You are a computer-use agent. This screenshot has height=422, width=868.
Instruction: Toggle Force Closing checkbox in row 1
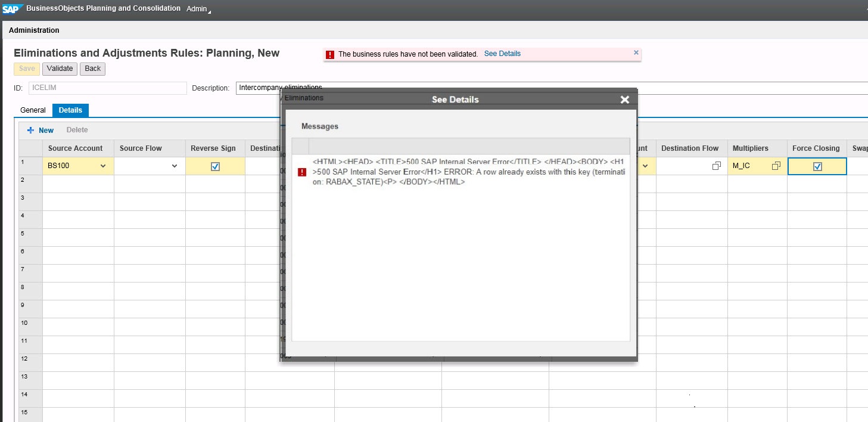click(x=817, y=166)
